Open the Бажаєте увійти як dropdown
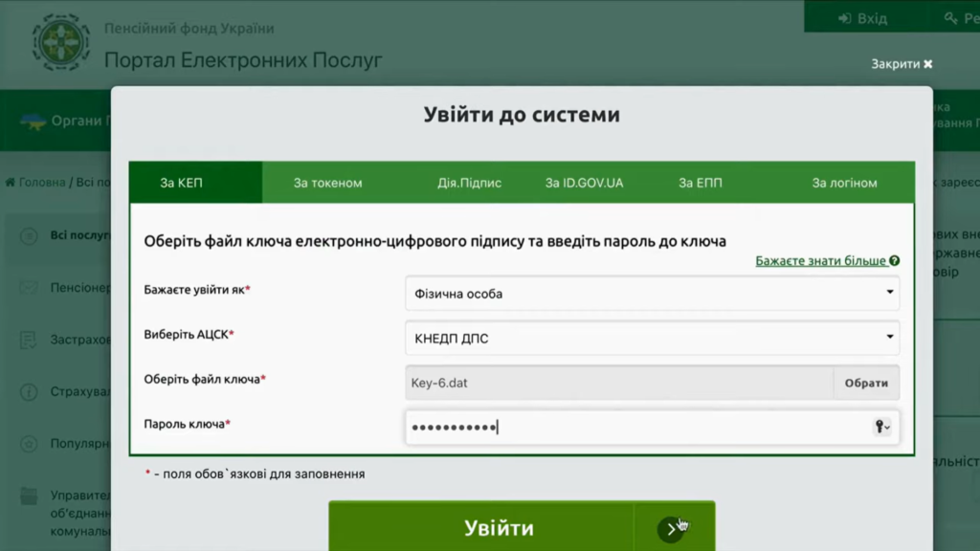The image size is (980, 551). 652,294
